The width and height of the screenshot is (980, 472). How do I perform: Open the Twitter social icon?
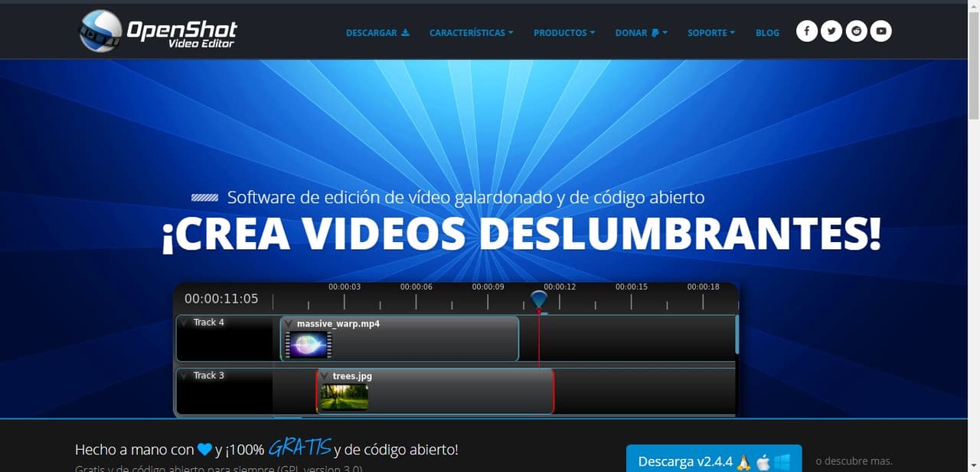[x=831, y=31]
